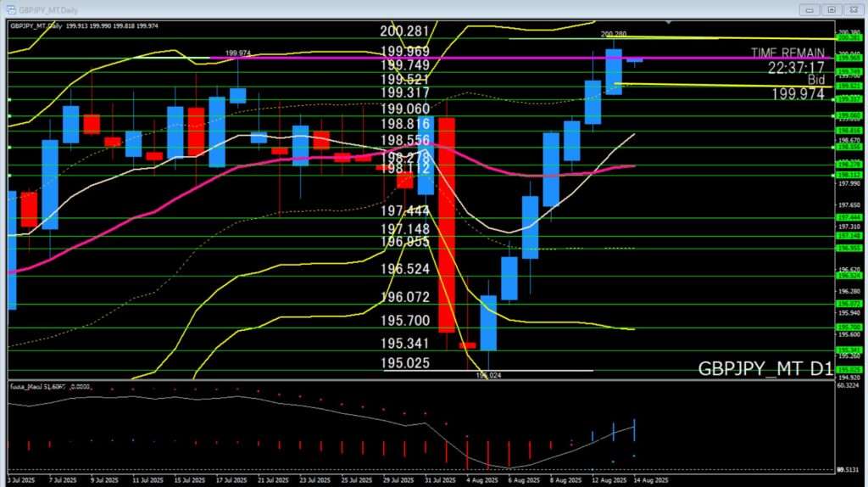Click '196.280' on the right price scale
The image size is (868, 487).
click(849, 291)
